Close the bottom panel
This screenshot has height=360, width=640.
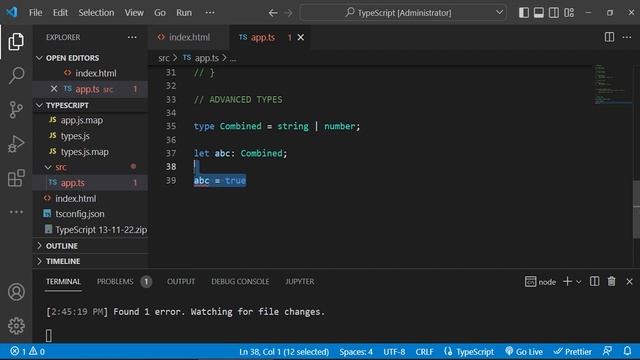tap(629, 281)
